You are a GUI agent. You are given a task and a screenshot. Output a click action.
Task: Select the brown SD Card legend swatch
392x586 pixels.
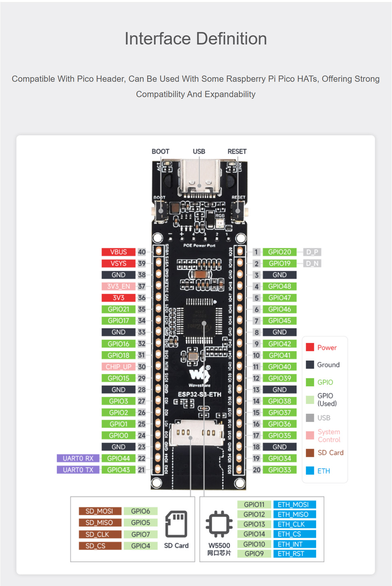click(x=310, y=453)
